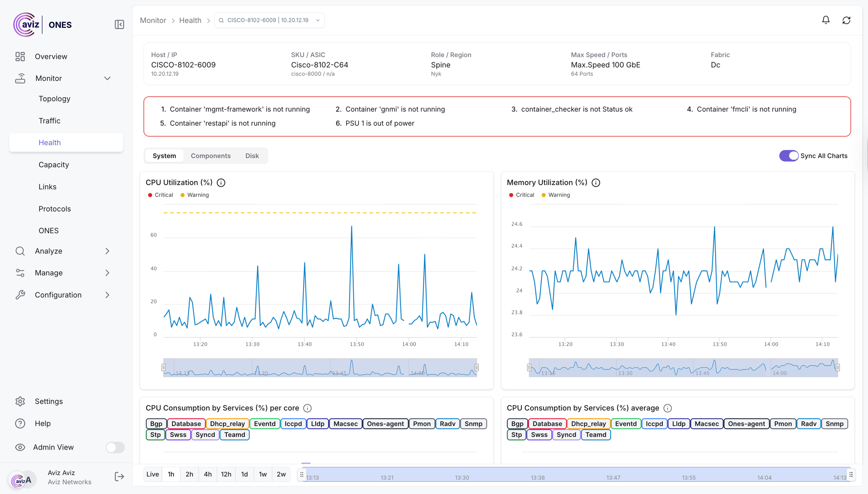Viewport: 868px width, 494px height.
Task: Disable Sync All Charts toggle
Action: (789, 156)
